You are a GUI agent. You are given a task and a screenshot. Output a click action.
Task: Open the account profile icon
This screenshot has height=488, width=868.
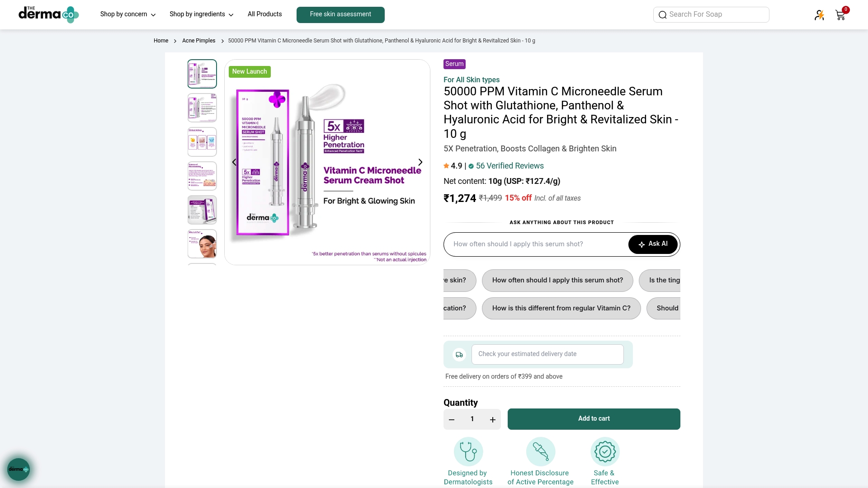click(x=819, y=15)
